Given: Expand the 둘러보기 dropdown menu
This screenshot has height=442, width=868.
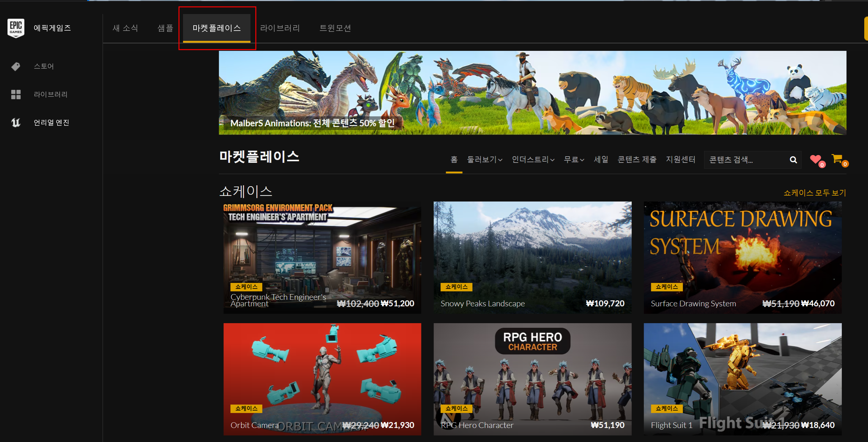Looking at the screenshot, I should coord(484,160).
